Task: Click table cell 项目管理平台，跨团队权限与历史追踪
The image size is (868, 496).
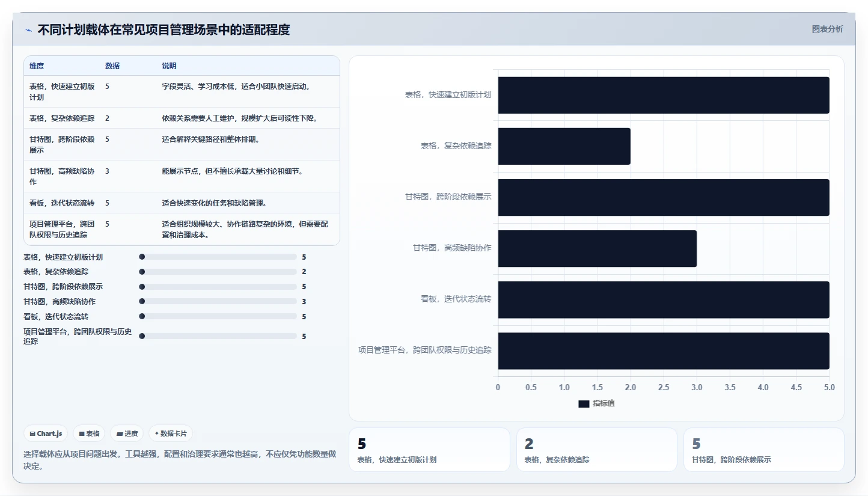Action: 62,229
